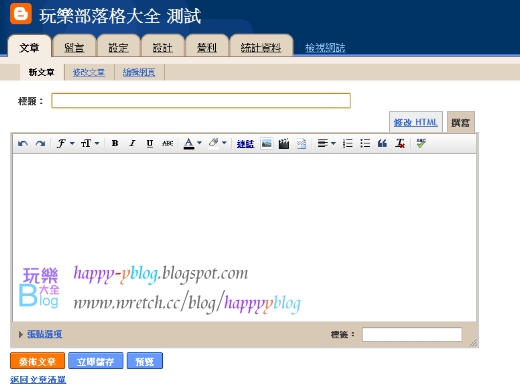
Task: Redo the last edit
Action: [40, 143]
